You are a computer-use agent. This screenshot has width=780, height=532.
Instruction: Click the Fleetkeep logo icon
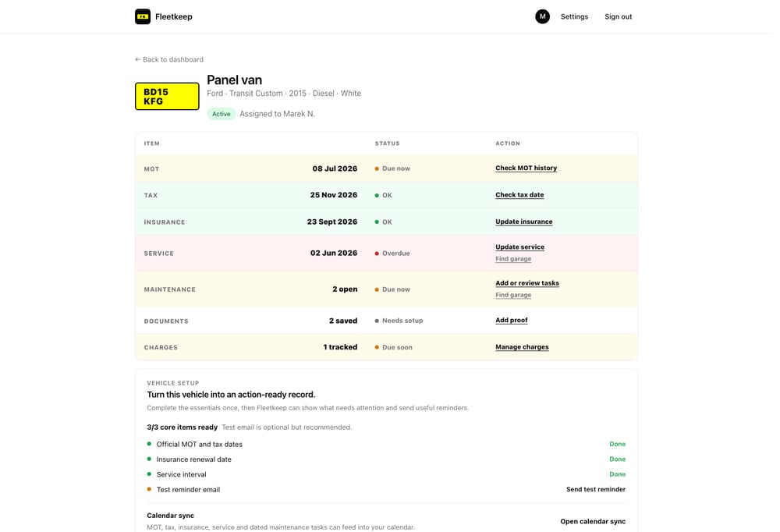coord(142,16)
